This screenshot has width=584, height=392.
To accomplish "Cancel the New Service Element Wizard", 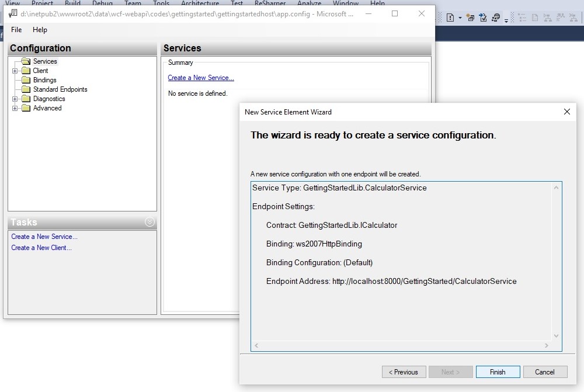I will point(544,372).
